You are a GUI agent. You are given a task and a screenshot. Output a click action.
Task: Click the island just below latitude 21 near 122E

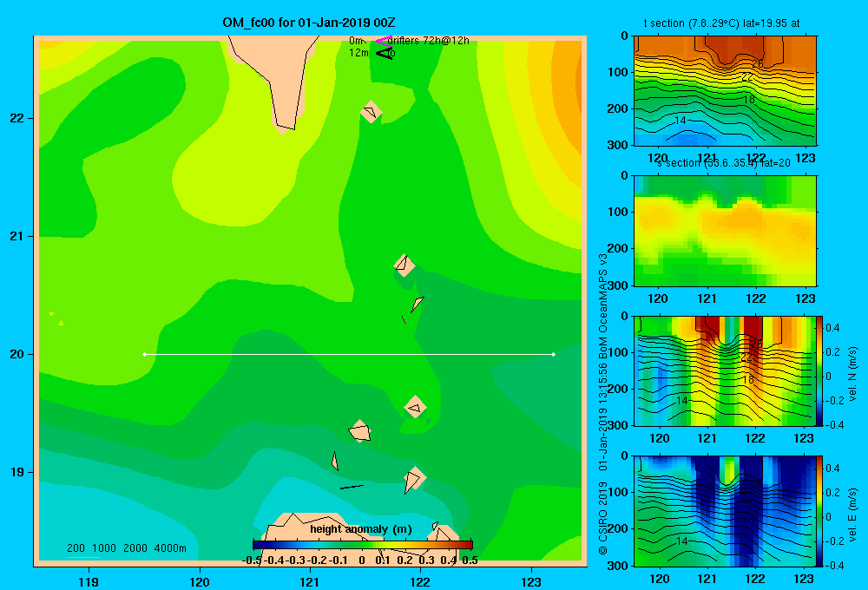[x=404, y=265]
